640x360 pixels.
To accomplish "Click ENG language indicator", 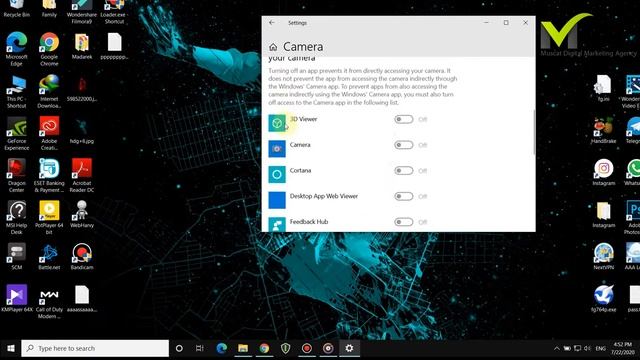I will click(600, 349).
